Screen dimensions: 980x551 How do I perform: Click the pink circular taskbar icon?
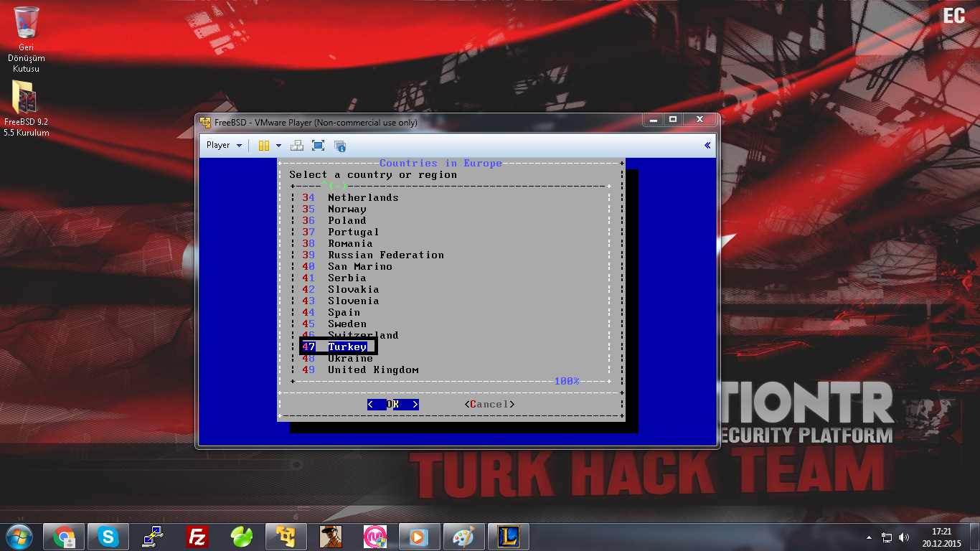pos(375,536)
